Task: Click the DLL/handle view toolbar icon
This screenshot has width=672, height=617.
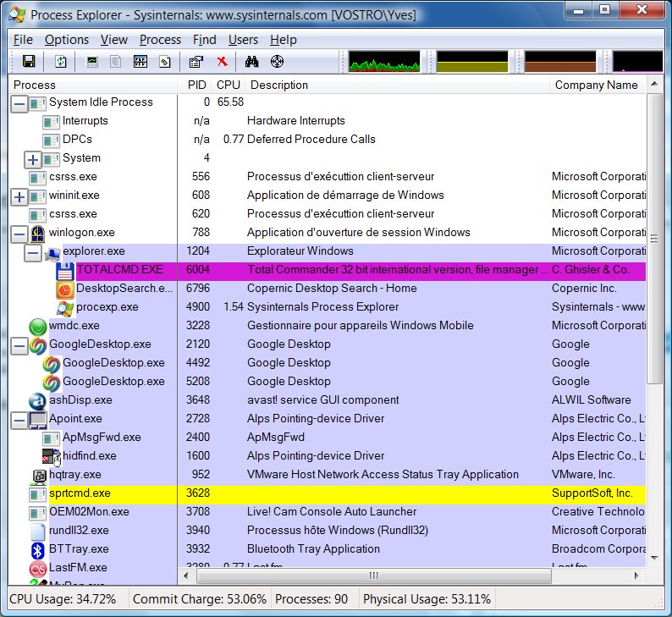Action: (164, 62)
